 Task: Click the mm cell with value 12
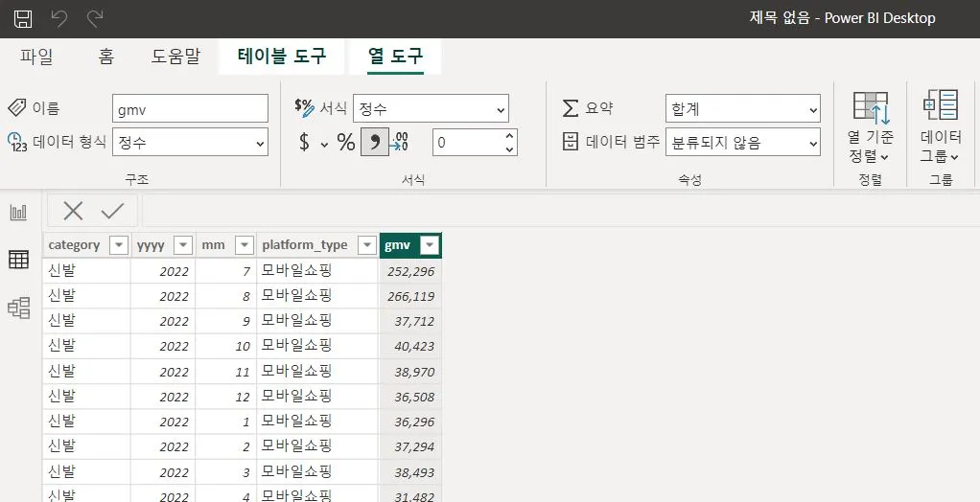226,397
